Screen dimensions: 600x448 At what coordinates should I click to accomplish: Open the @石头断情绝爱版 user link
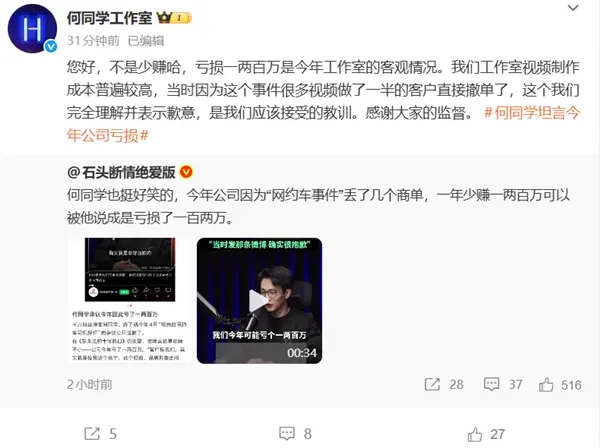121,173
